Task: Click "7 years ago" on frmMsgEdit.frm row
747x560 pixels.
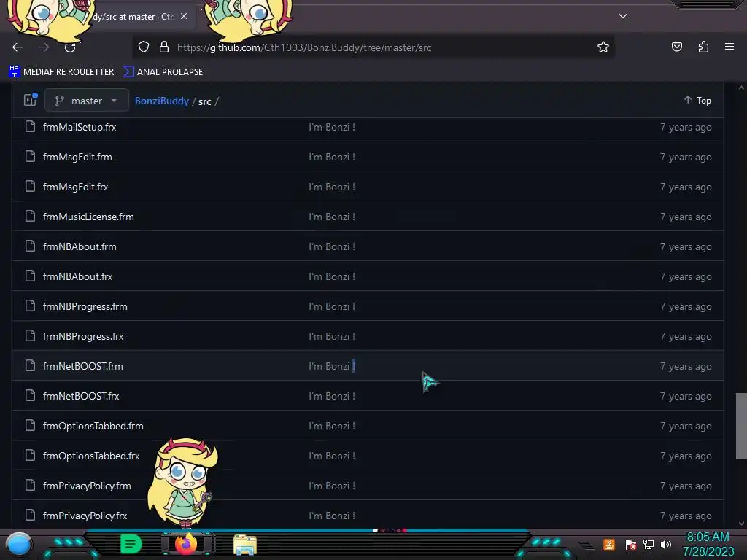Action: (x=686, y=157)
